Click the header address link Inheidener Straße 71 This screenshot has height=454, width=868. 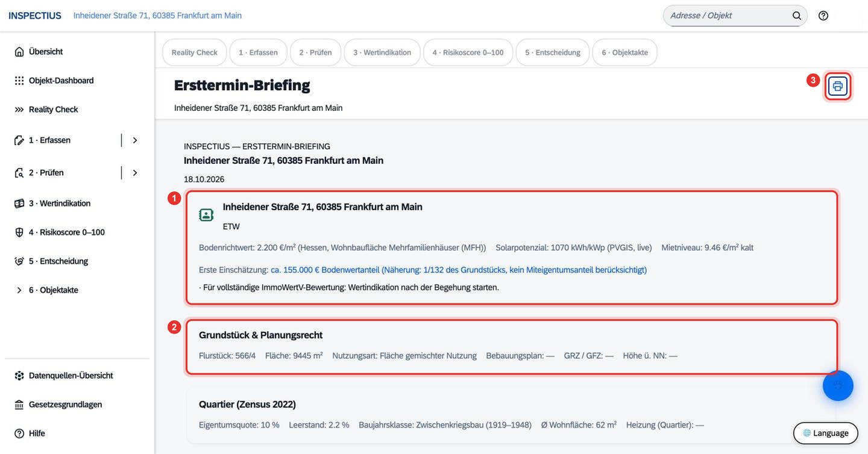157,16
